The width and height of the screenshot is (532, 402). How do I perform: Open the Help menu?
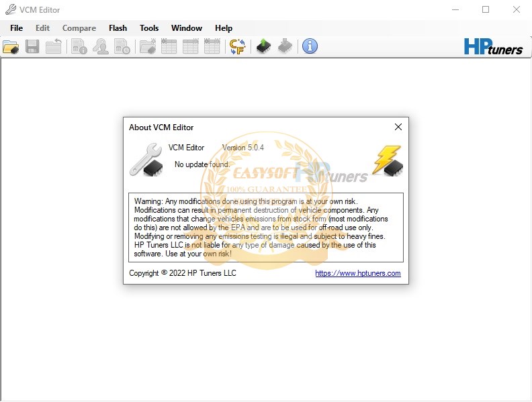click(x=224, y=28)
